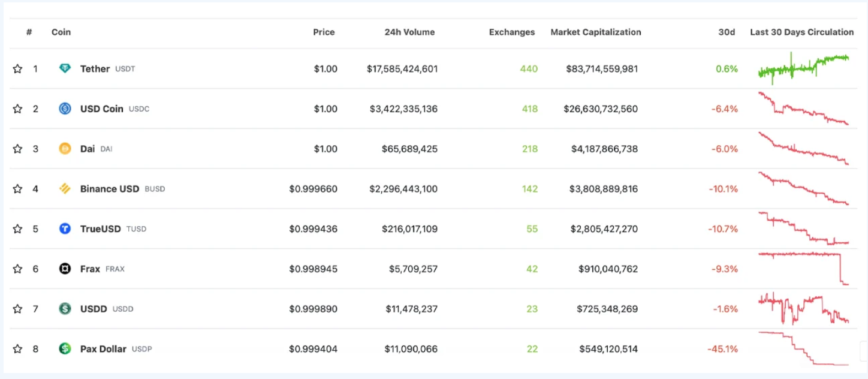Open the Binance USD page link

click(110, 189)
